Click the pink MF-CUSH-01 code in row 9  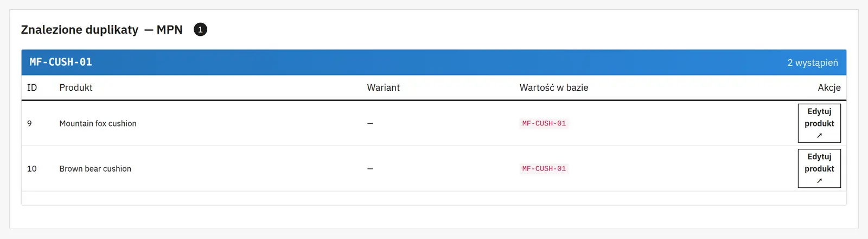(x=544, y=123)
